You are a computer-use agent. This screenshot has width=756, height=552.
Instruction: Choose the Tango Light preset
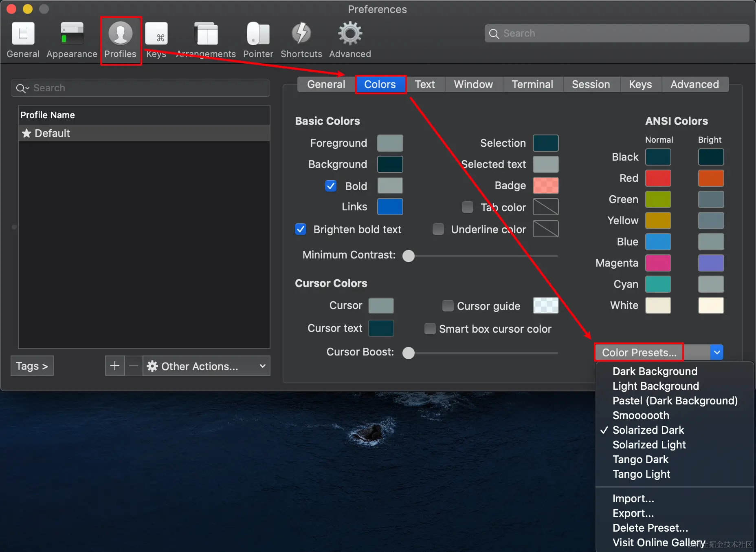(x=675, y=474)
